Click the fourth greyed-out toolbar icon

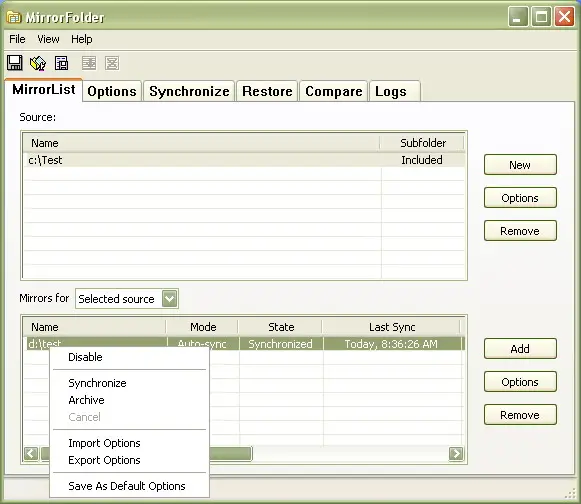[89, 63]
